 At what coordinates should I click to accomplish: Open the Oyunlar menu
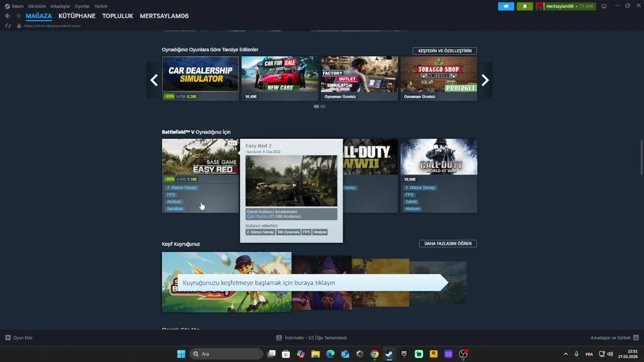point(83,6)
